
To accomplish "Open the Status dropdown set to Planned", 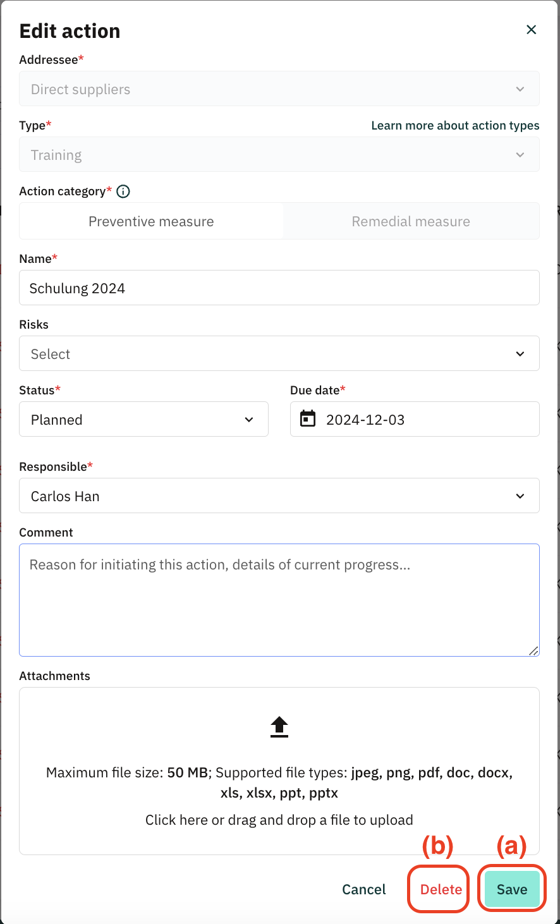I will [x=144, y=420].
